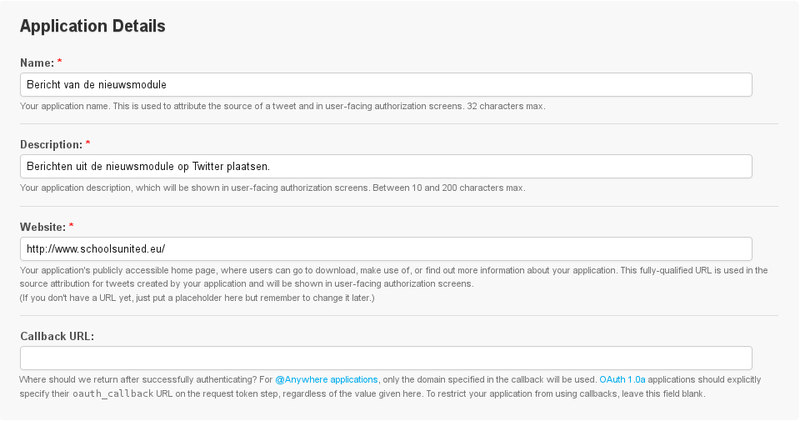Click the Application Details heading

click(x=93, y=26)
